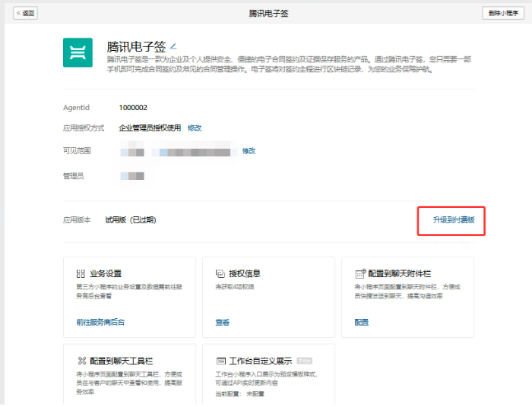
Task: Open 前往服务商后台 link
Action: (100, 322)
